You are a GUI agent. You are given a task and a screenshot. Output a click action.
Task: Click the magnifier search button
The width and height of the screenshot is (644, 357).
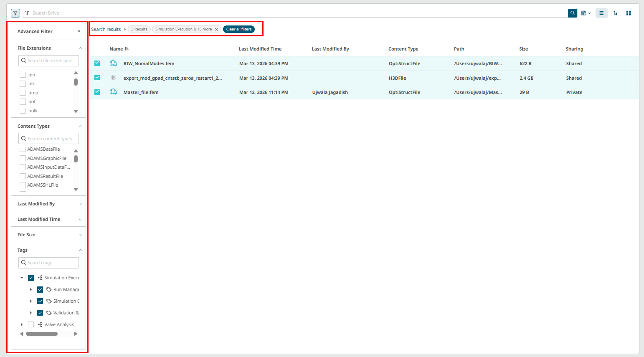pyautogui.click(x=572, y=13)
